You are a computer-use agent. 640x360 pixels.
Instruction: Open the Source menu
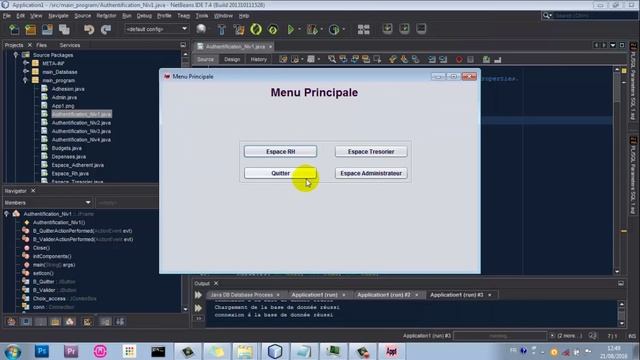[82, 16]
